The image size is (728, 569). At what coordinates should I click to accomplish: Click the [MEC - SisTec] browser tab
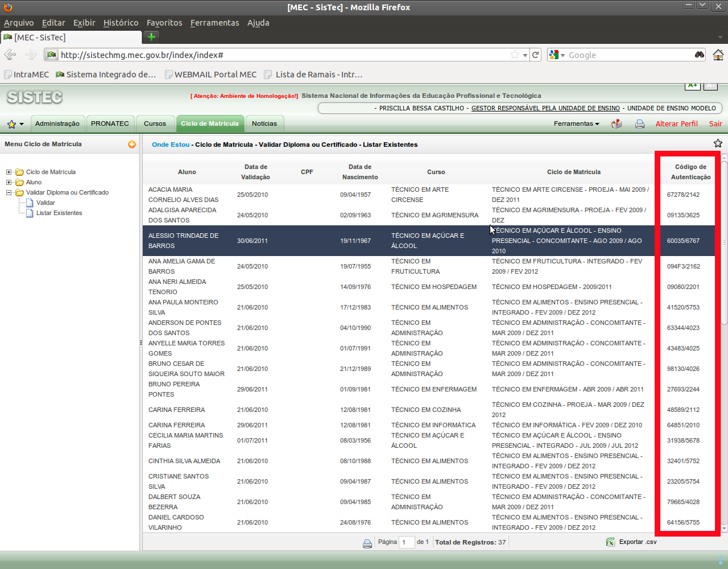(71, 38)
